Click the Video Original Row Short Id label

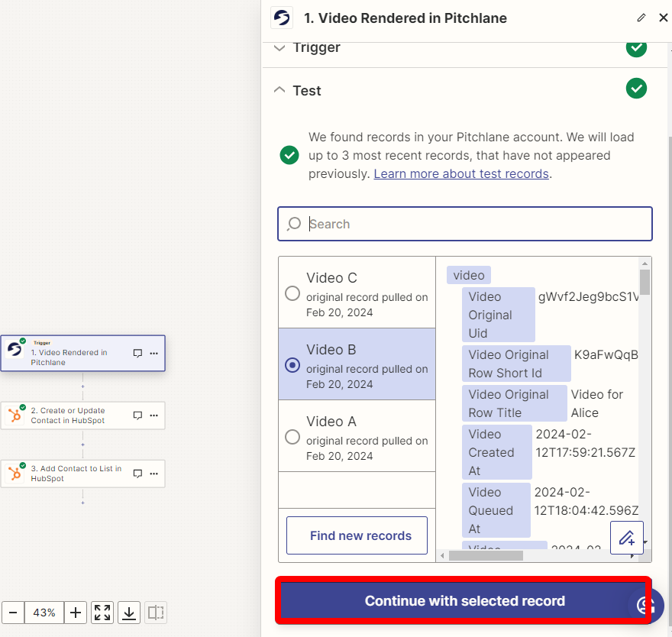[516, 364]
